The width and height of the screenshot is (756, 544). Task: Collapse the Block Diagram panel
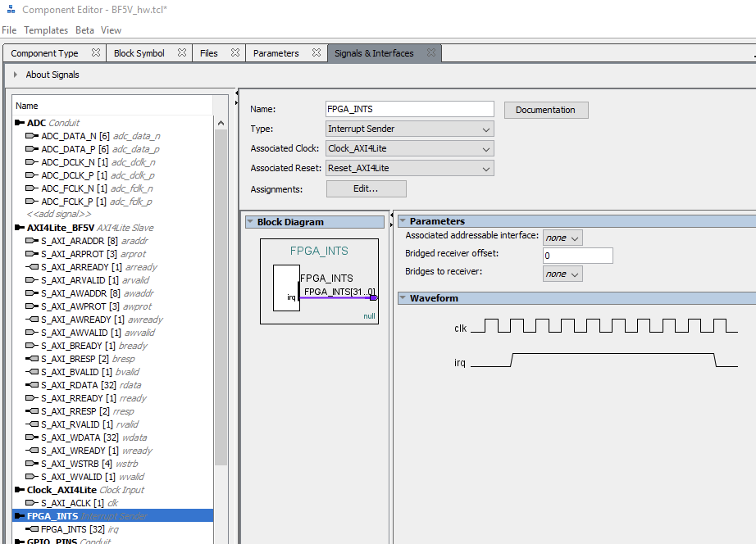250,222
